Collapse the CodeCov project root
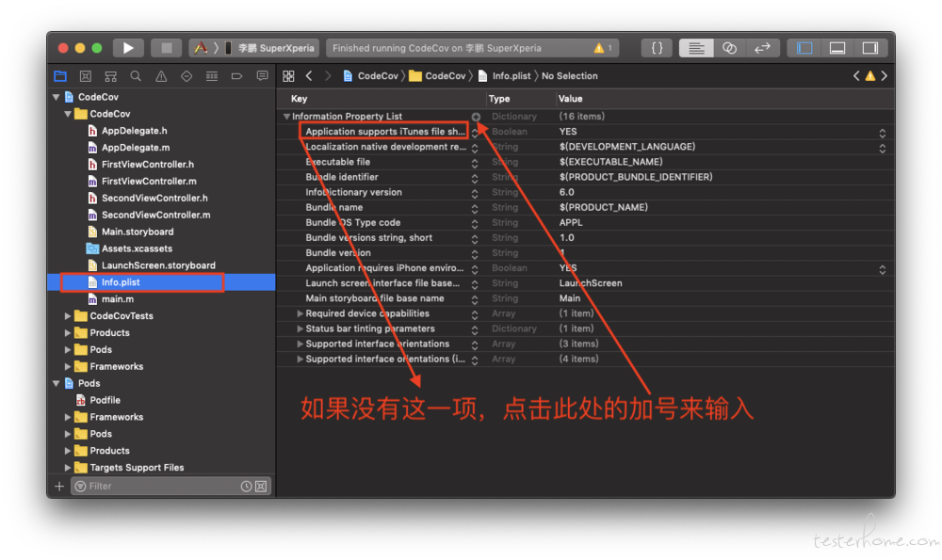Screen dimensions: 942x560 pyautogui.click(x=56, y=97)
